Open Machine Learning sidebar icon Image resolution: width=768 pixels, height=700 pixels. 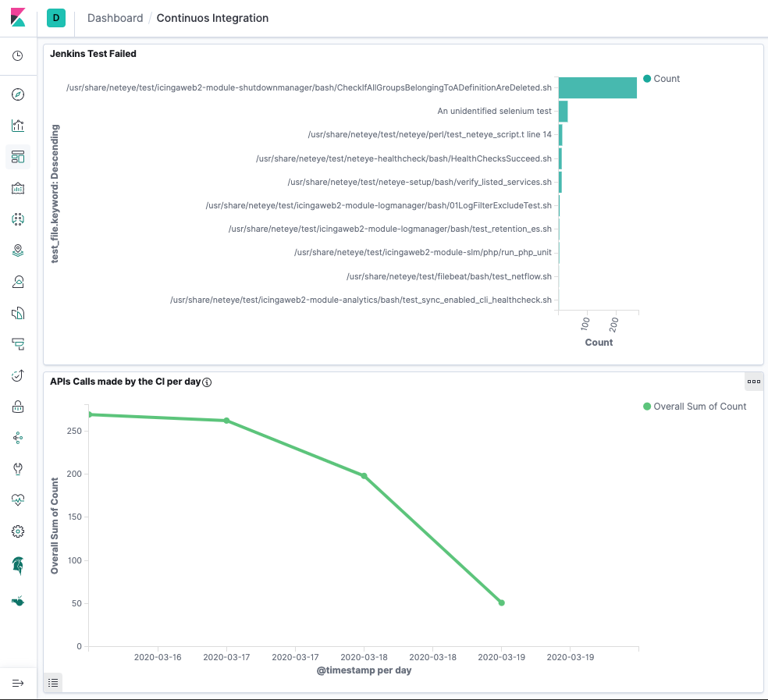pos(18,219)
